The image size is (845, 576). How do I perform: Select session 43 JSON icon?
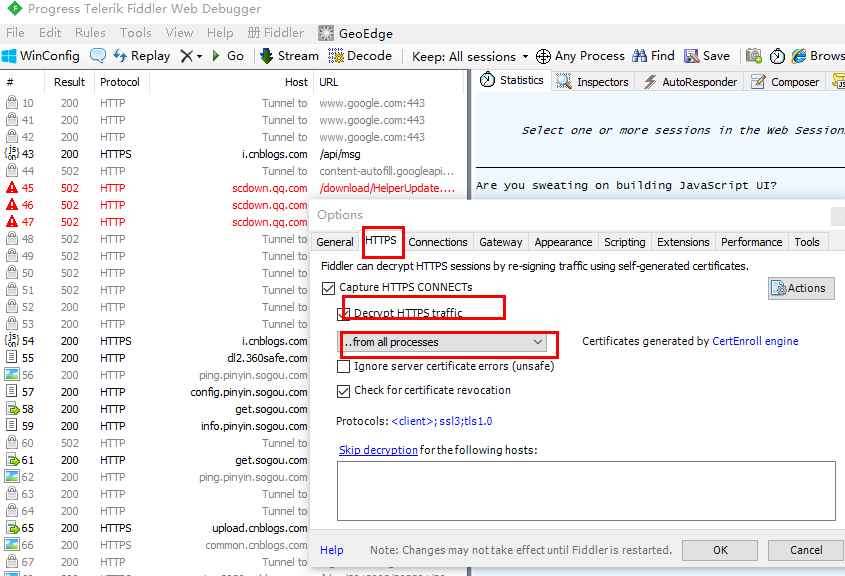click(12, 154)
